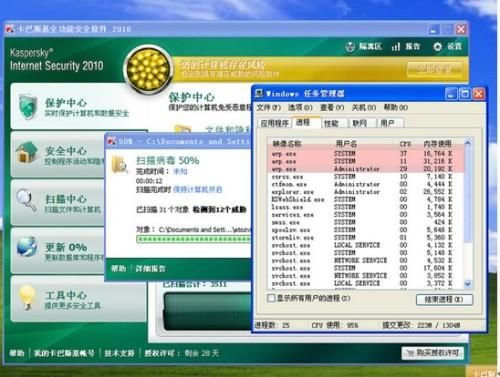Click CPU 使用: 95% in Task Manager status bar
Screen dimensions: 500x377
coord(335,325)
